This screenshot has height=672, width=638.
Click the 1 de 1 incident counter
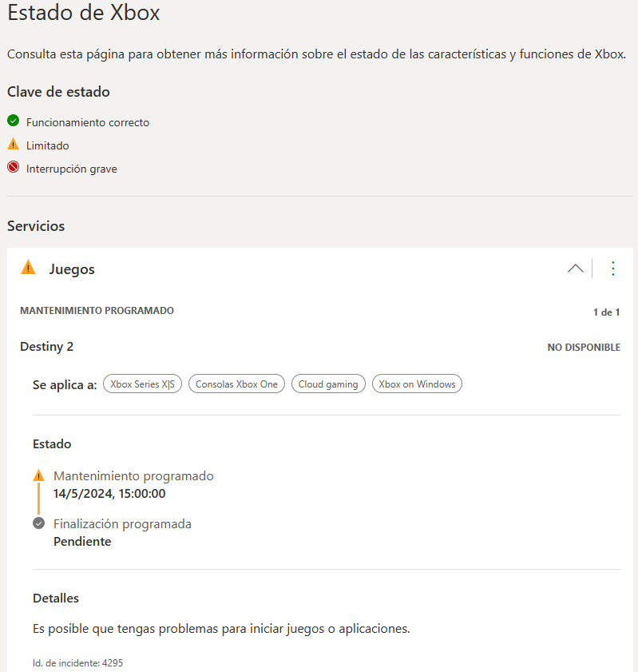tap(606, 312)
